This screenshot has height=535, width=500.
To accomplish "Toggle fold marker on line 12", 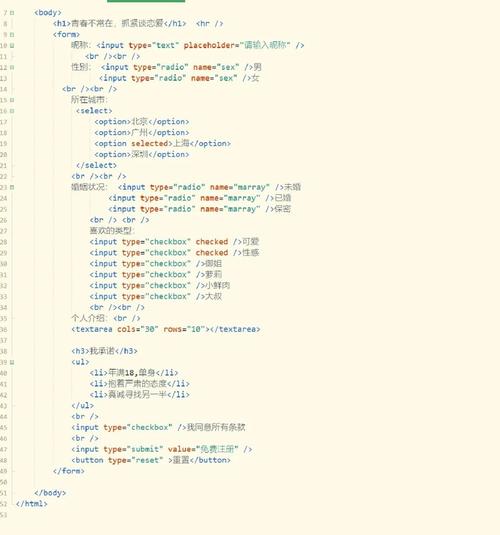I will pyautogui.click(x=12, y=68).
